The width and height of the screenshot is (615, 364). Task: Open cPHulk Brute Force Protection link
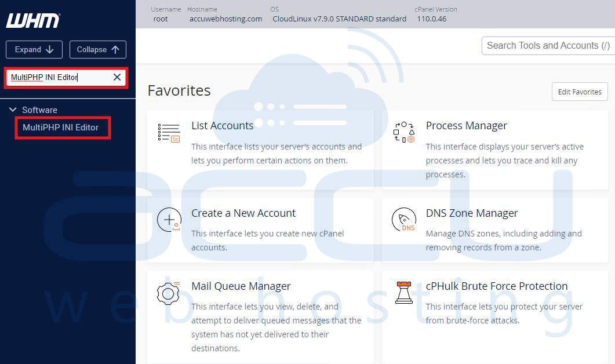(x=497, y=286)
